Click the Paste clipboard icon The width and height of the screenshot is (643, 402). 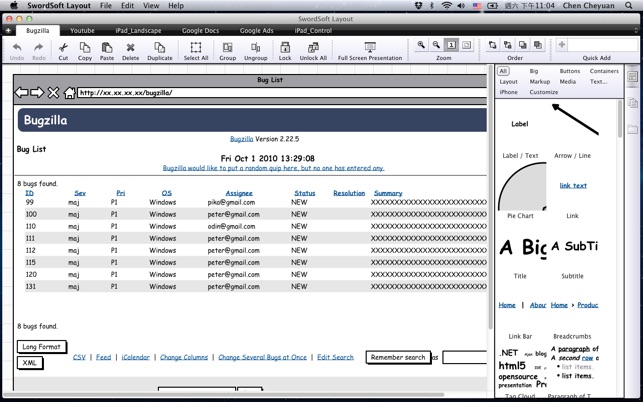point(107,47)
